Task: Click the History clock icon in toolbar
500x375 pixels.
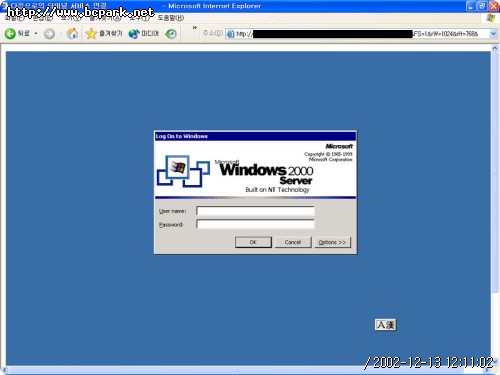Action: pyautogui.click(x=171, y=33)
